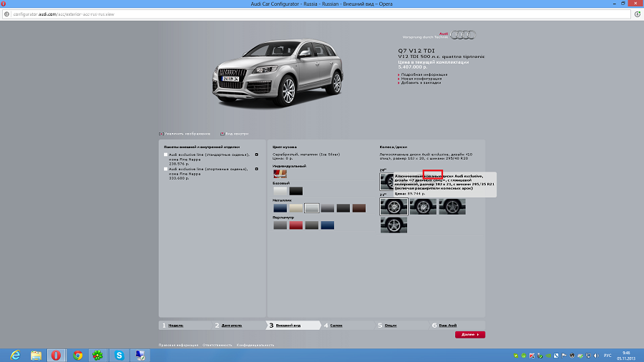Go to step 6 Ваш Audi
The height and width of the screenshot is (362, 644).
pyautogui.click(x=448, y=326)
